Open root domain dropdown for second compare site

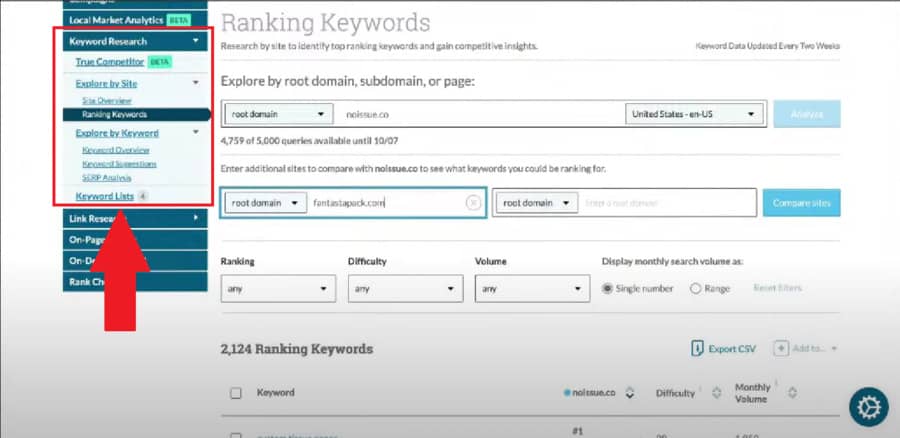(x=537, y=203)
